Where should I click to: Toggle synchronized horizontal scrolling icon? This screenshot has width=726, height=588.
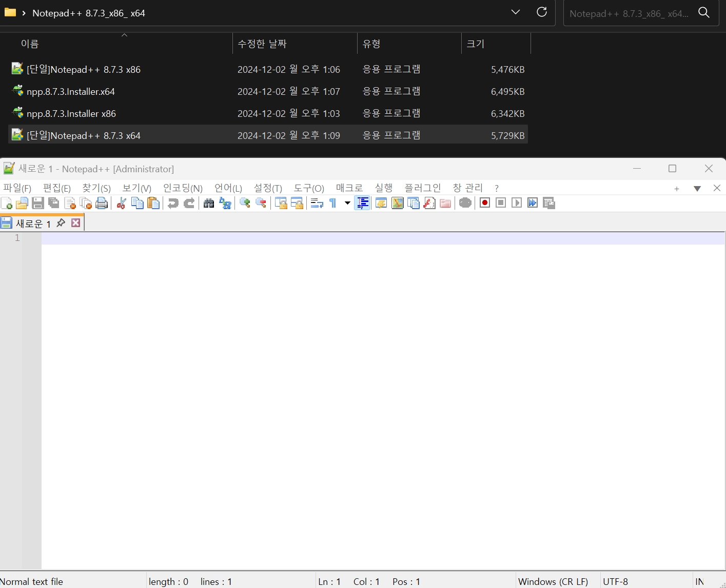pyautogui.click(x=297, y=203)
